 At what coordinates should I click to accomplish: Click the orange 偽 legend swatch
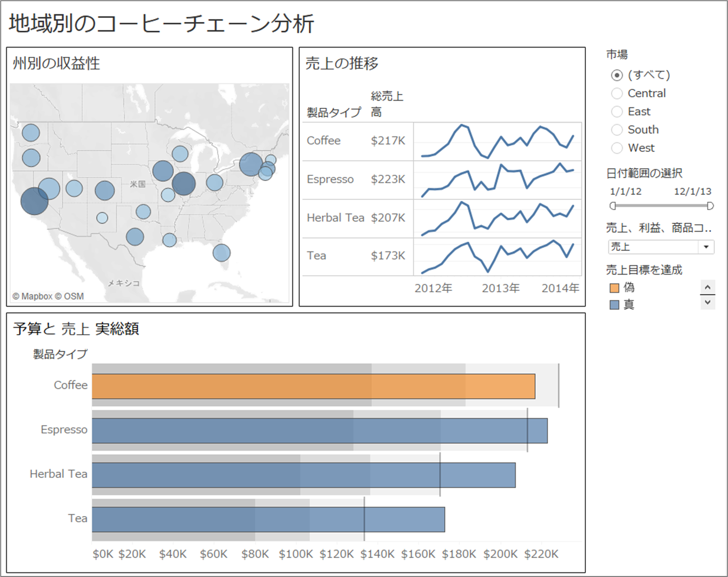point(614,288)
